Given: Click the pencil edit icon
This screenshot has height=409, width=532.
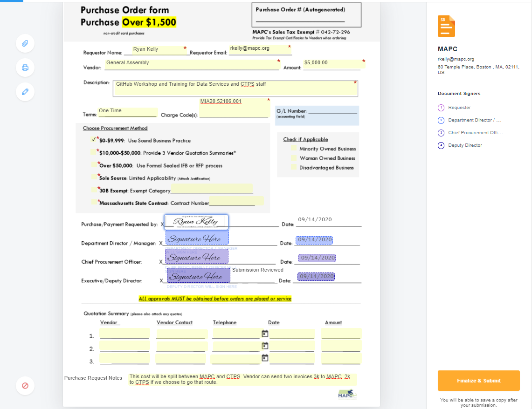Looking at the screenshot, I should pos(25,92).
